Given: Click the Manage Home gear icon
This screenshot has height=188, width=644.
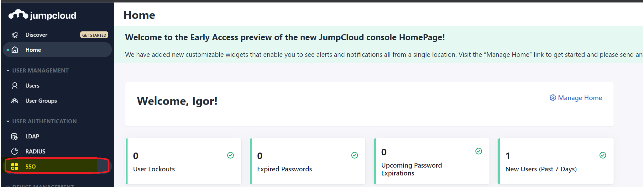Looking at the screenshot, I should pos(553,98).
